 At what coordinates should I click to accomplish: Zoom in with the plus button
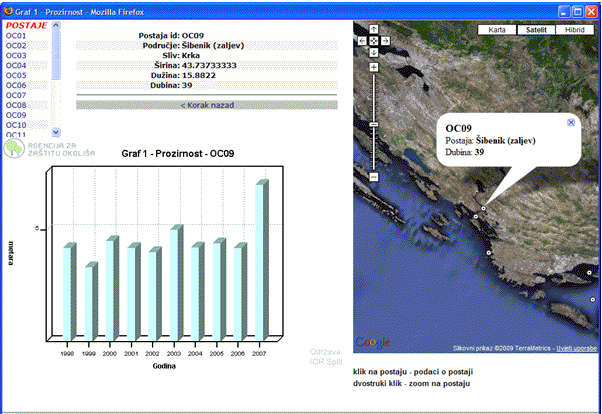click(x=373, y=67)
